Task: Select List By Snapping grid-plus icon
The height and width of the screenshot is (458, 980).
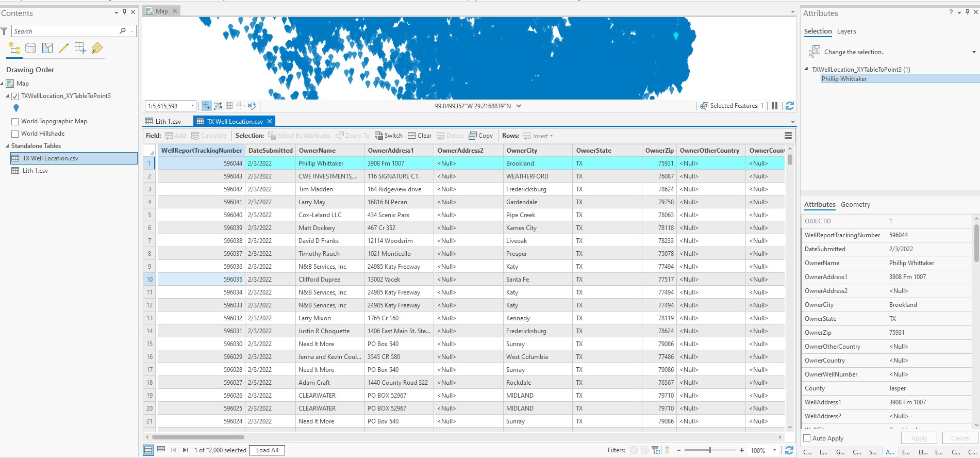Action: click(x=80, y=48)
